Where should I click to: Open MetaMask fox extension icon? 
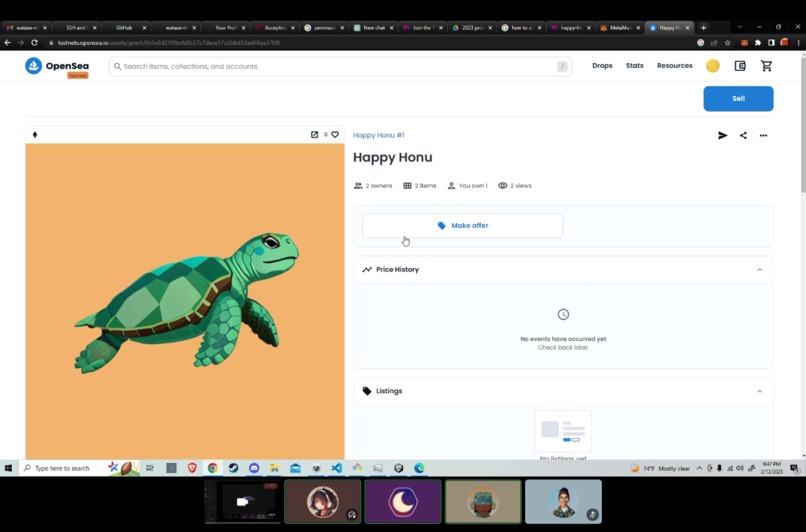pos(744,43)
